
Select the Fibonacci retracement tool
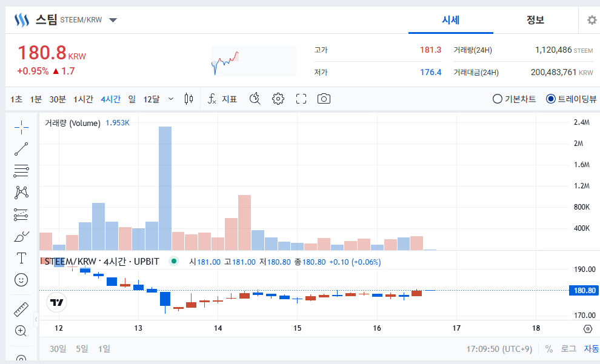click(x=21, y=171)
